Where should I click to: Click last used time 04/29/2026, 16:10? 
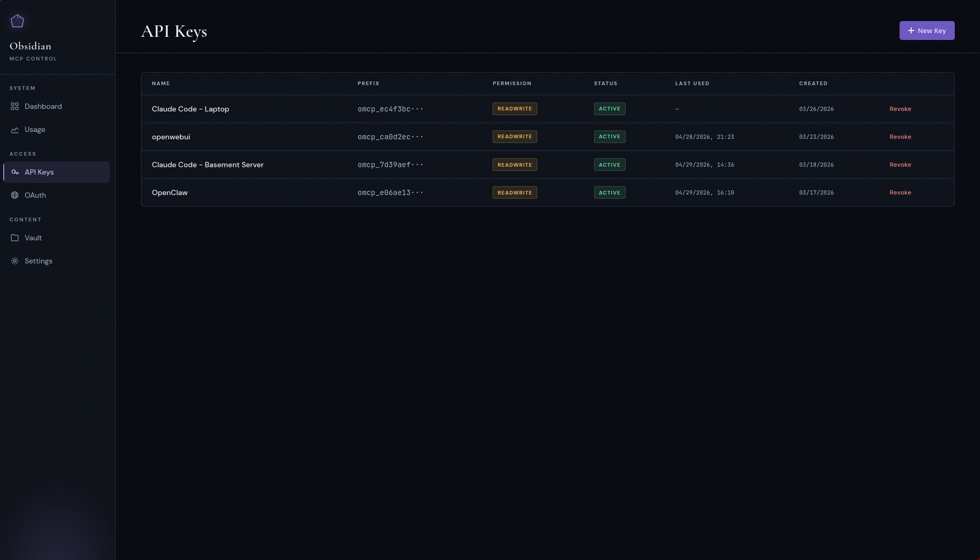pos(705,192)
